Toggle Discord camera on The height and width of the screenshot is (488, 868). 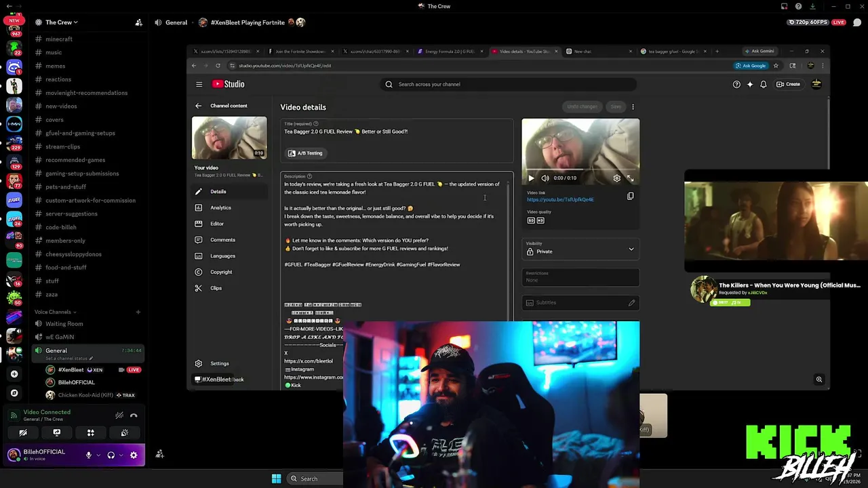click(x=23, y=432)
